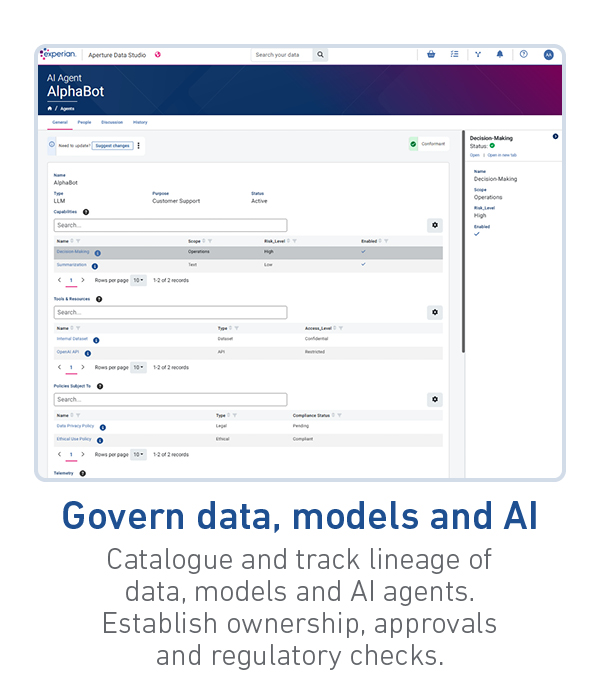Screen dimensions: 600x700
Task: Open the notifications bell
Action: pos(500,55)
